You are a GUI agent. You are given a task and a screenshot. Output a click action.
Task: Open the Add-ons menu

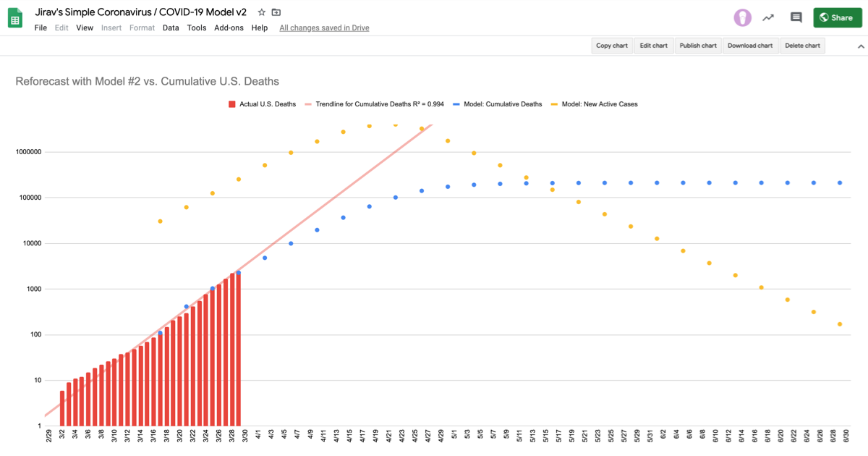point(229,28)
